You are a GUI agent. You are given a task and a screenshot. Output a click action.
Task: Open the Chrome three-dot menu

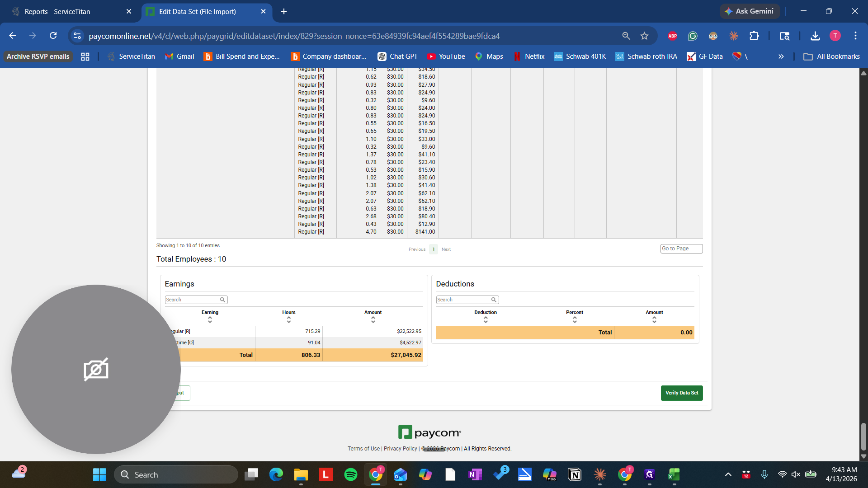(855, 36)
